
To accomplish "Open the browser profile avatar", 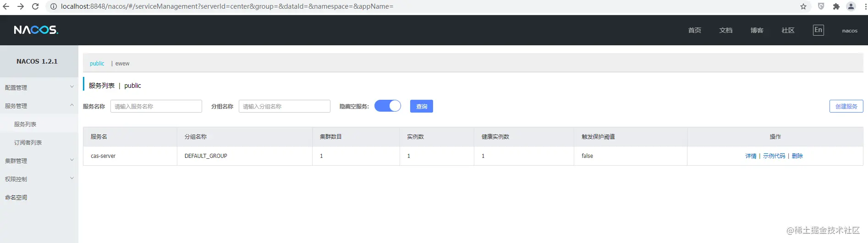I will 851,6.
